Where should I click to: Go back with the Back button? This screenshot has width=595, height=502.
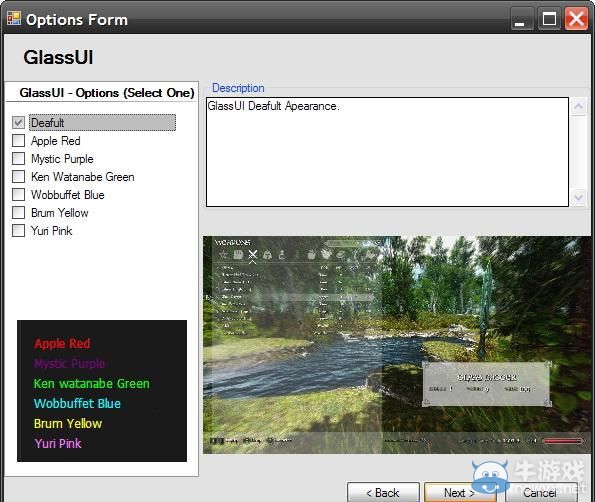pos(383,493)
